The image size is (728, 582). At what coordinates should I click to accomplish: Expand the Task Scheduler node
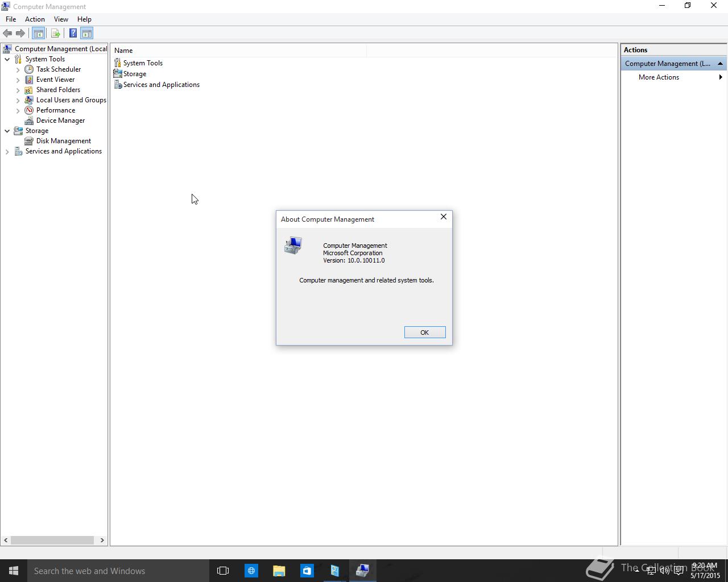[18, 69]
